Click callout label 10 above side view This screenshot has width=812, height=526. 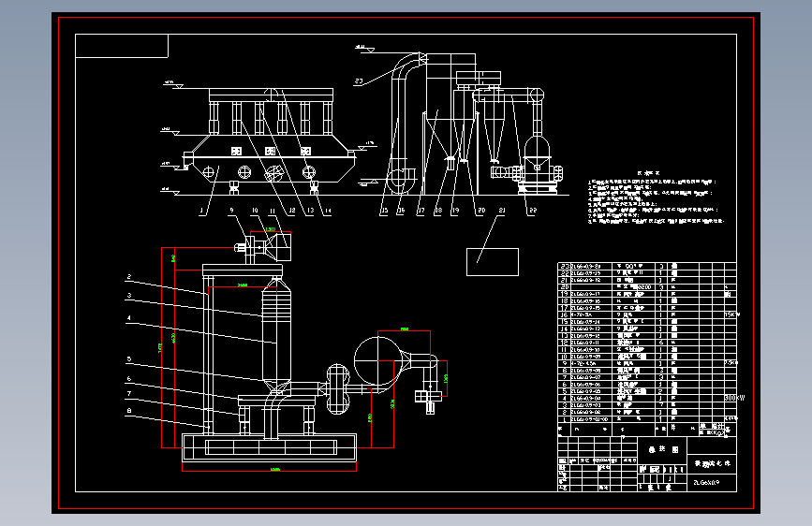[254, 211]
